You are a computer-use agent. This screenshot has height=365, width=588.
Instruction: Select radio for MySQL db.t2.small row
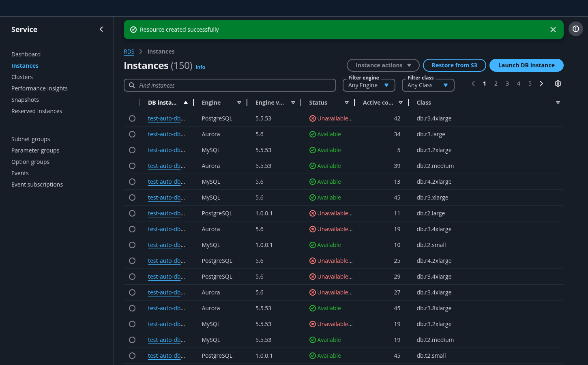[x=132, y=245]
